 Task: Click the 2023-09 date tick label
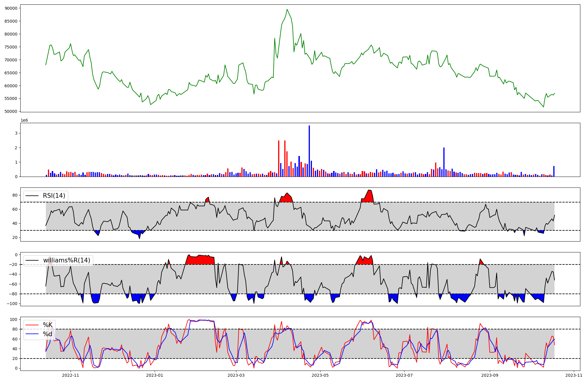click(490, 375)
